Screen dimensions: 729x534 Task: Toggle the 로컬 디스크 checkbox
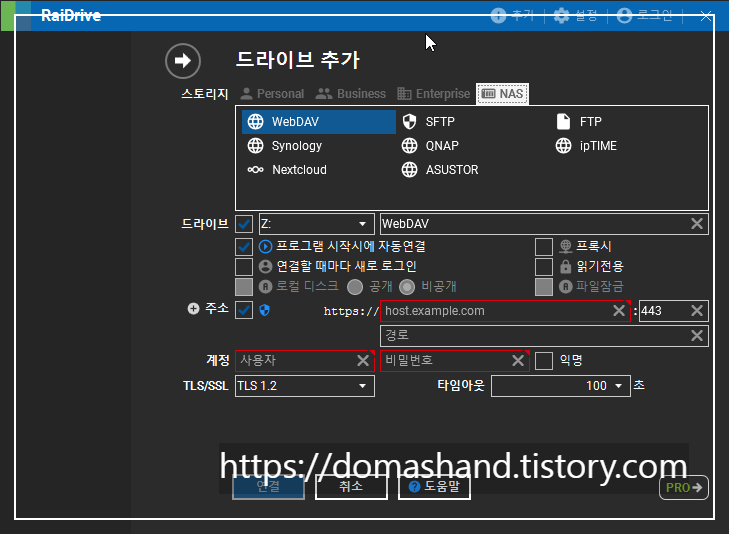pos(244,287)
